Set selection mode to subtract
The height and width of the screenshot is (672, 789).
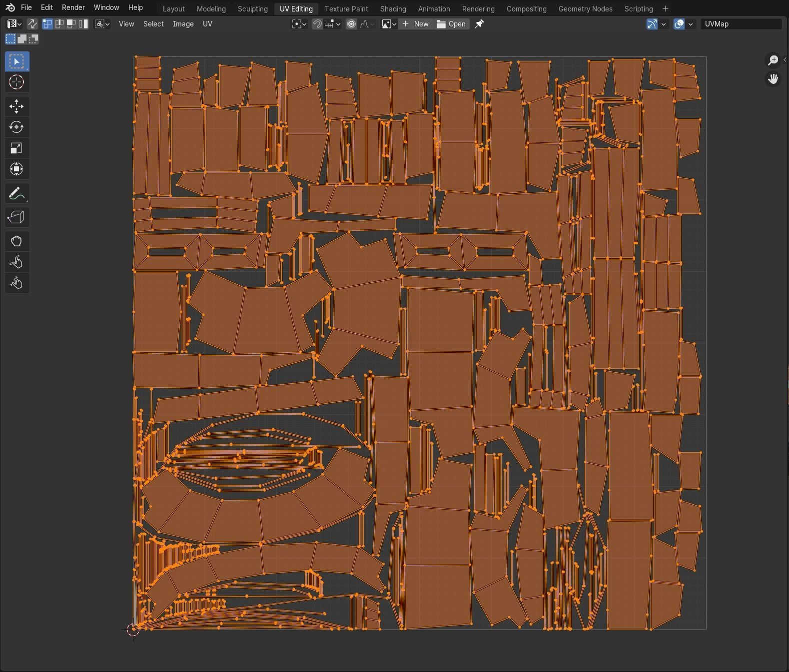(33, 39)
